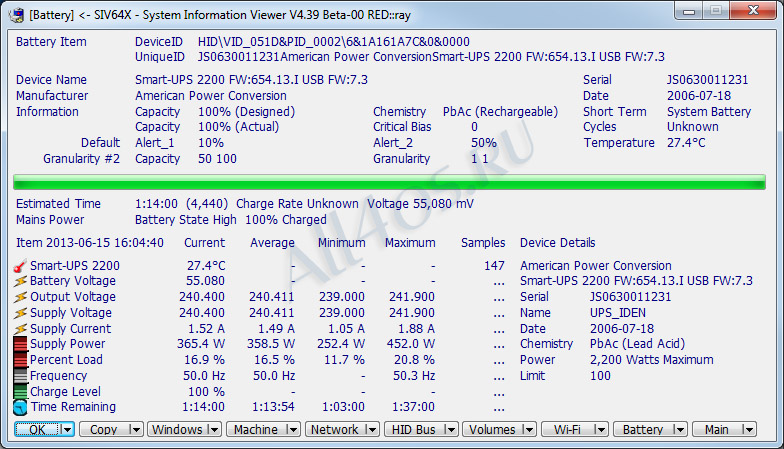Click the lightning icon next to Supply Voltage
Screen dimensions: 784x449
[x=20, y=314]
